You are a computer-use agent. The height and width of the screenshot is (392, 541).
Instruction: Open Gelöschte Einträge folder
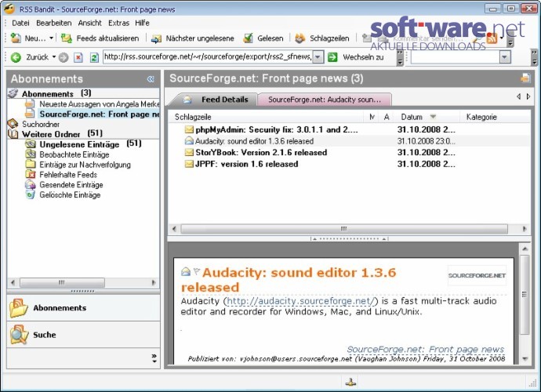click(70, 194)
